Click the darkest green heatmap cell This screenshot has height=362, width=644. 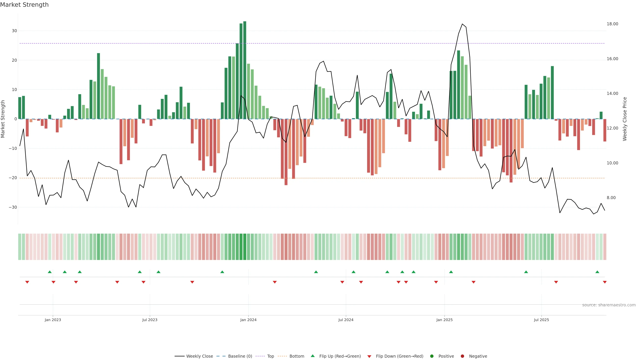click(x=245, y=247)
